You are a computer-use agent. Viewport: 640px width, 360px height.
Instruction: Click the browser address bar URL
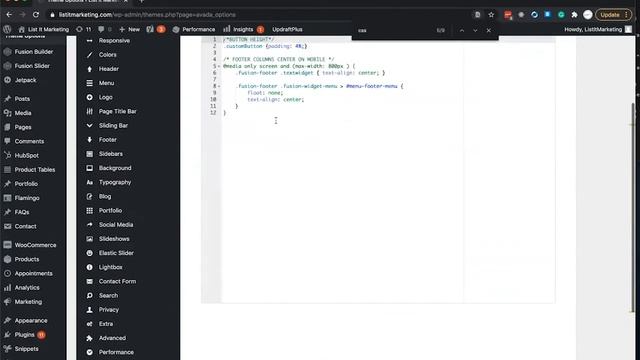147,15
